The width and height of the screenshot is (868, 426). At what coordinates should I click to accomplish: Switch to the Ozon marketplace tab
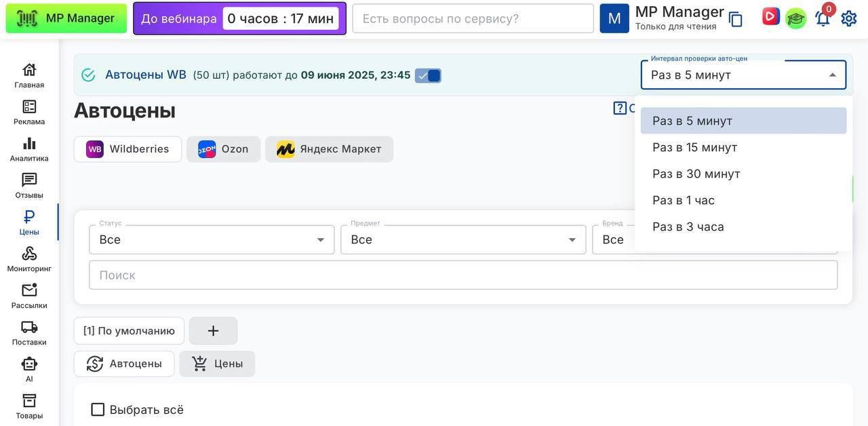click(x=224, y=149)
